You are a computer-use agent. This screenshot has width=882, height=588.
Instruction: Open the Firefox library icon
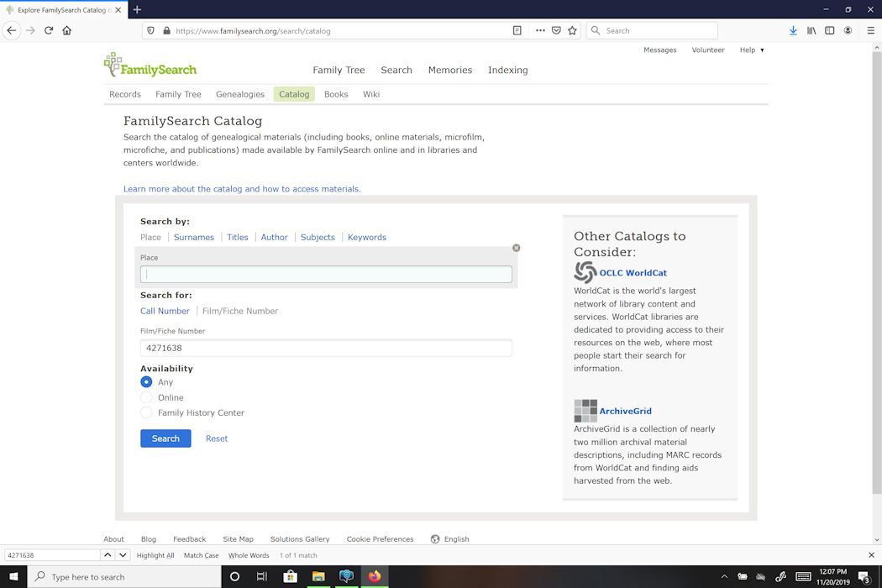tap(811, 30)
